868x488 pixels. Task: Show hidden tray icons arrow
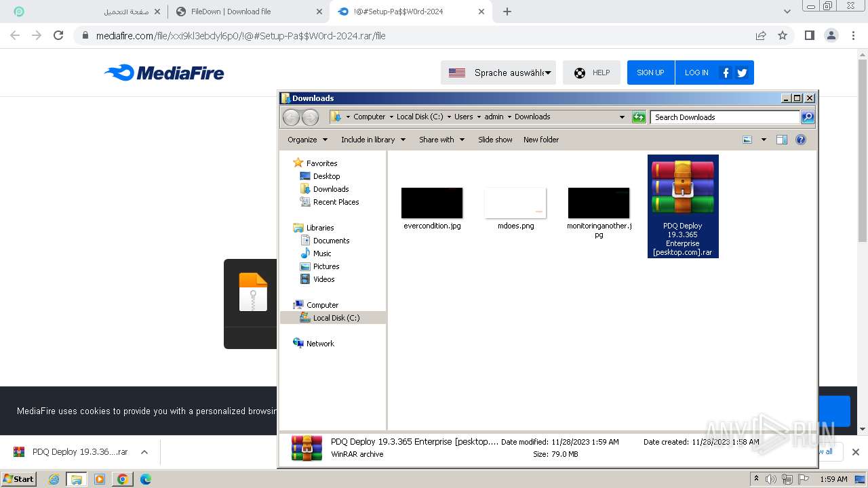[x=756, y=479]
